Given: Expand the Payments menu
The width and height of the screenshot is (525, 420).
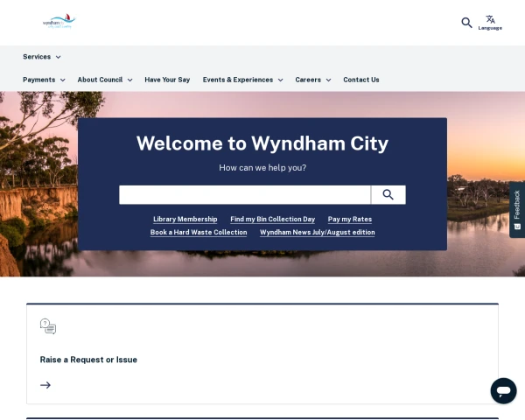Looking at the screenshot, I should [x=44, y=80].
